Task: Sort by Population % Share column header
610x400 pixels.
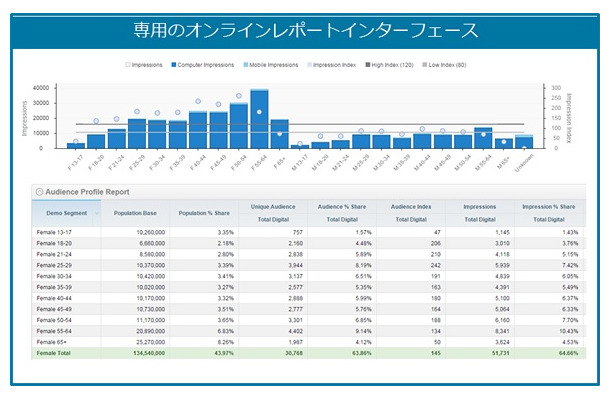Action: click(x=204, y=213)
